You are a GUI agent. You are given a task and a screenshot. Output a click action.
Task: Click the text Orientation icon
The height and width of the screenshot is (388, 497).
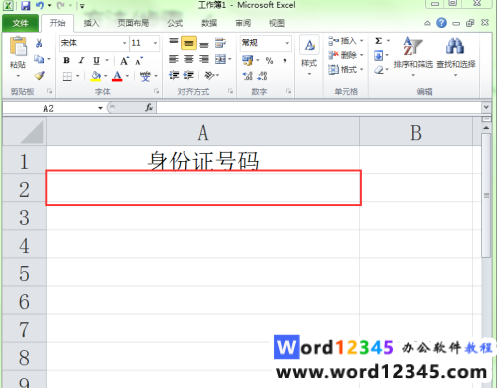pos(209,75)
